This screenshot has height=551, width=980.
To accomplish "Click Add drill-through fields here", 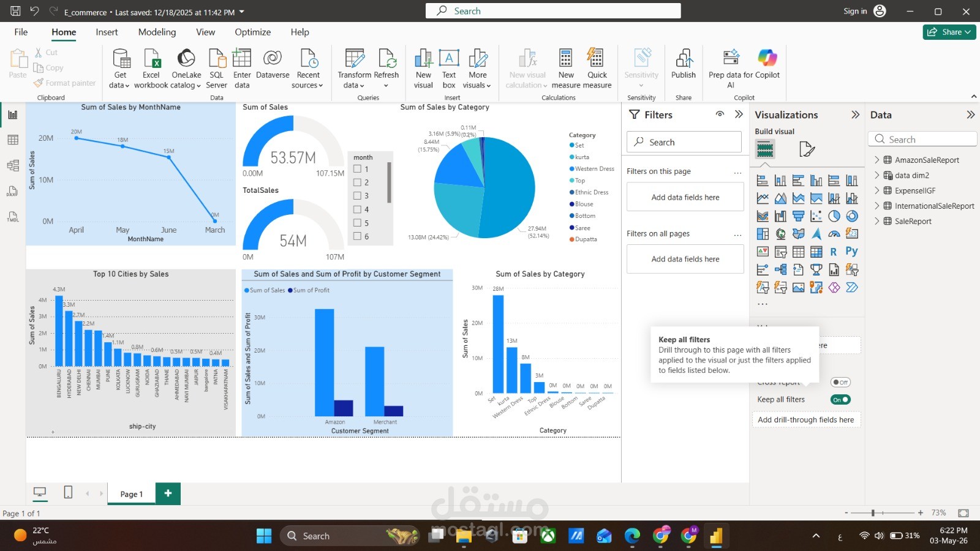I will tap(806, 419).
